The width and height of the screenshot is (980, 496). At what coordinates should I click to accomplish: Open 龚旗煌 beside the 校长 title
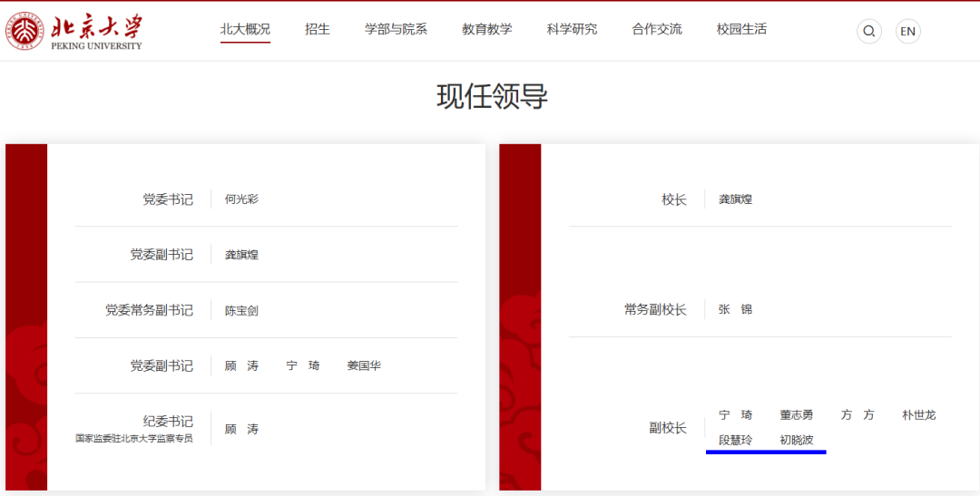[x=735, y=199]
